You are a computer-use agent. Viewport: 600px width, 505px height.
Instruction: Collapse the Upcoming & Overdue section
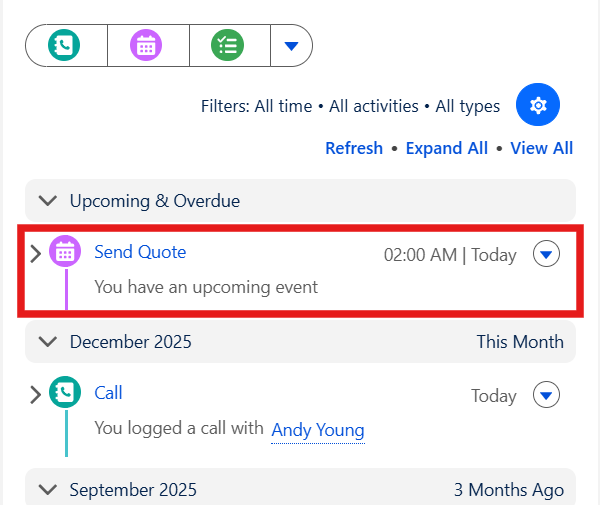(x=48, y=200)
